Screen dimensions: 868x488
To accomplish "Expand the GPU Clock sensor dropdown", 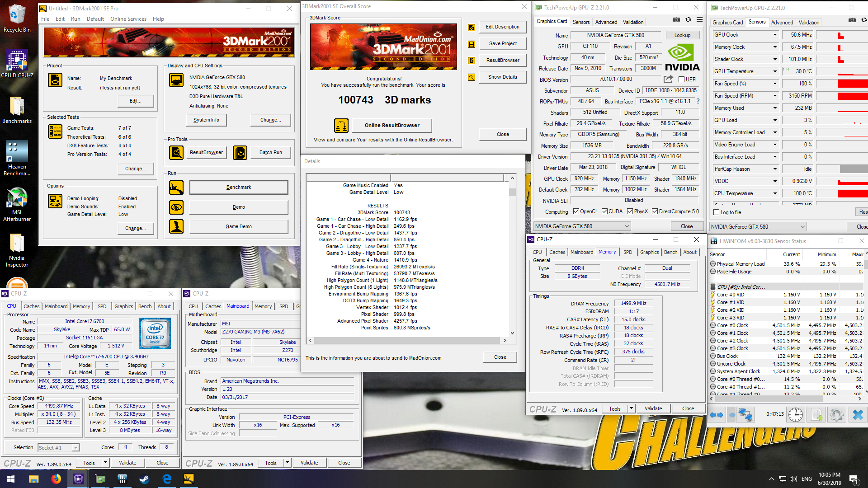I will (775, 35).
